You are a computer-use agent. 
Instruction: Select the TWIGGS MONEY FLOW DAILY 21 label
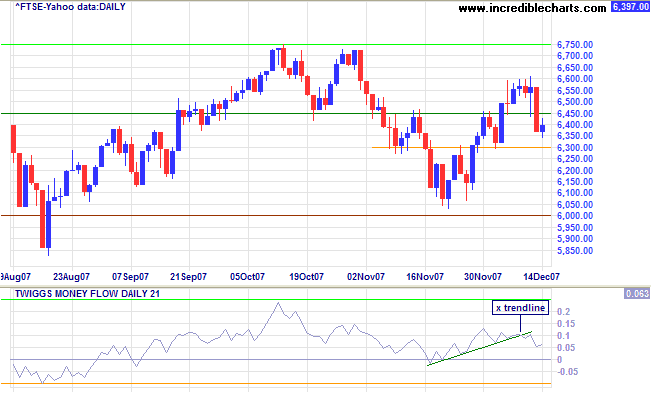(87, 294)
